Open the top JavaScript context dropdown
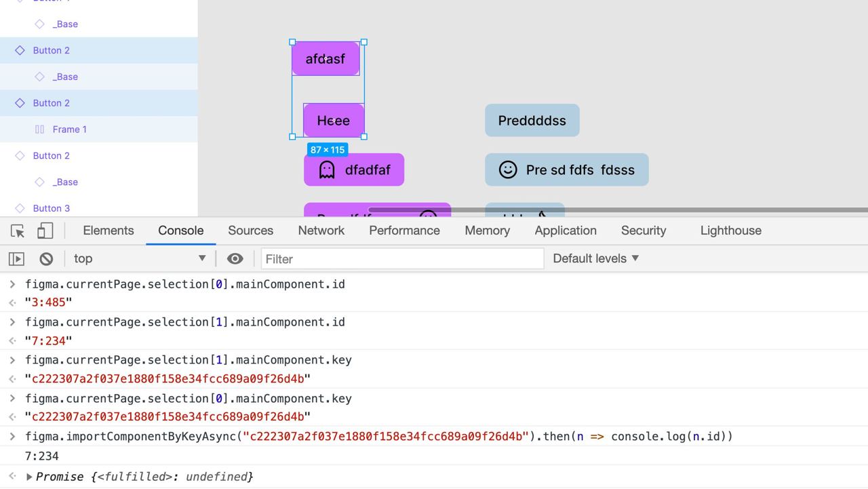This screenshot has width=868, height=489. tap(139, 258)
